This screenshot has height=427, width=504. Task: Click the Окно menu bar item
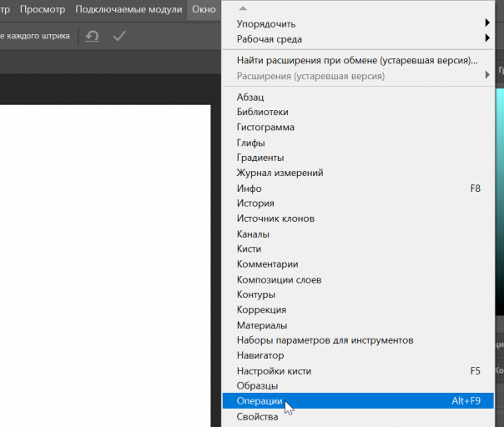(x=204, y=9)
